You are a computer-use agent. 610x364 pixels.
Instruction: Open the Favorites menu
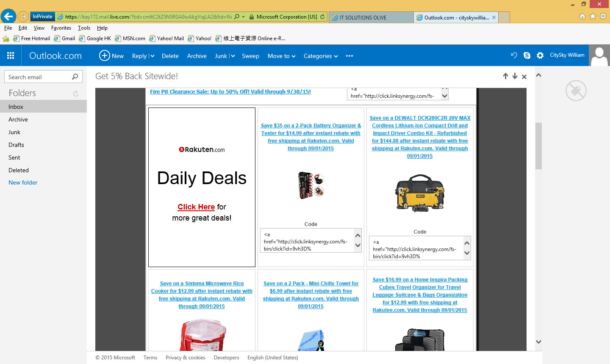(x=61, y=28)
